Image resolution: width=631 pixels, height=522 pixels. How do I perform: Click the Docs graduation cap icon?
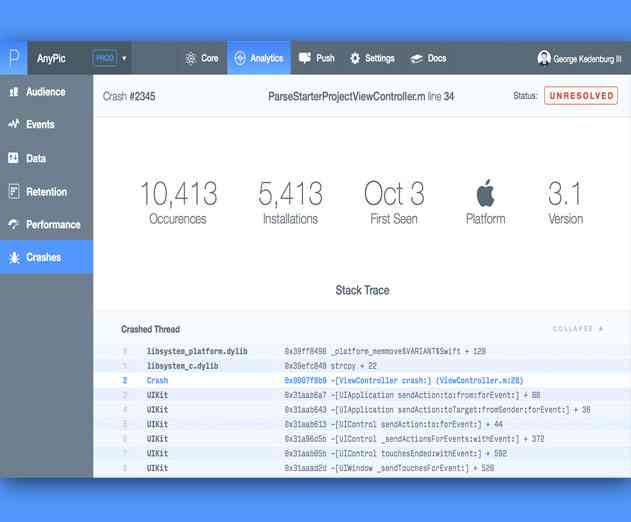coord(416,59)
